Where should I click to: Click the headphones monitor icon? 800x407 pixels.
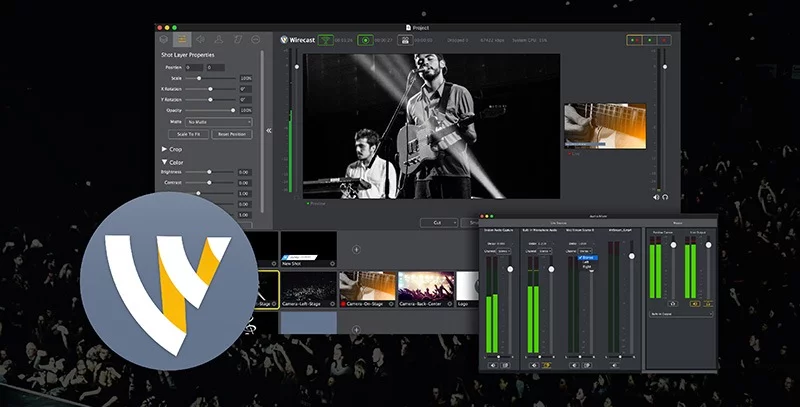(665, 197)
